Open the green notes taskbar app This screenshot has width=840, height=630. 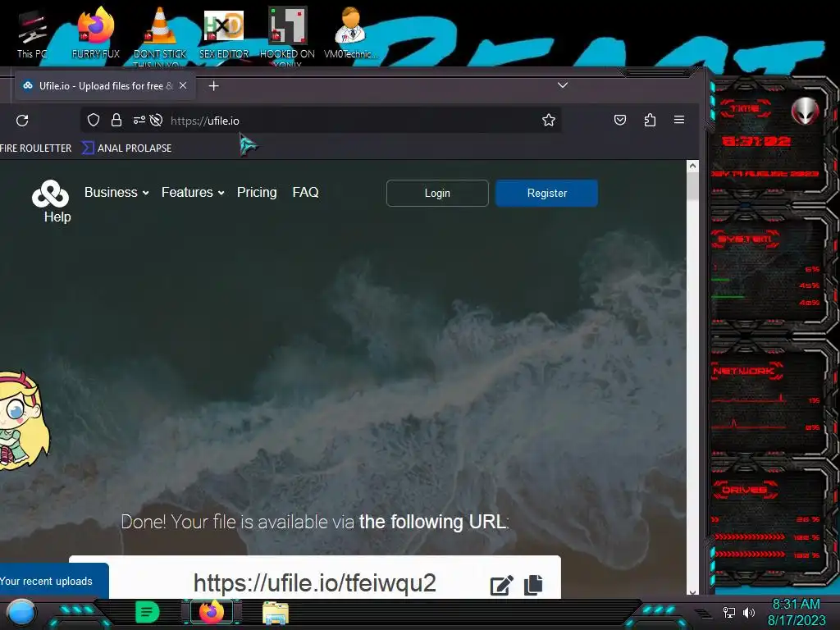click(x=148, y=612)
